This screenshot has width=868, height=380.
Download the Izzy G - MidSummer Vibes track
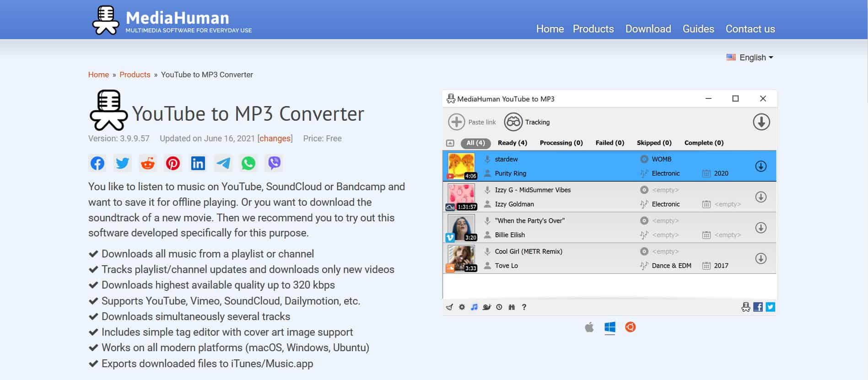(x=761, y=197)
